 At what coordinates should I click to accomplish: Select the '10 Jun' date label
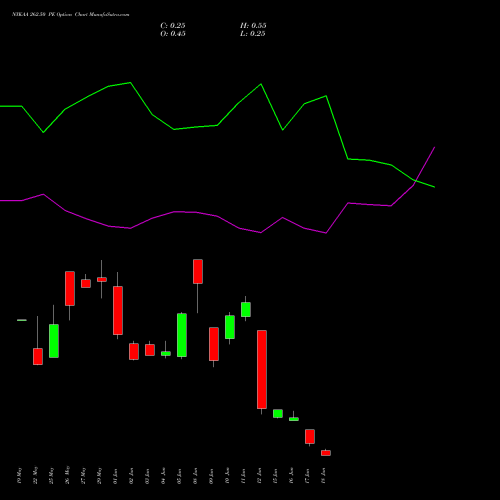click(x=228, y=476)
